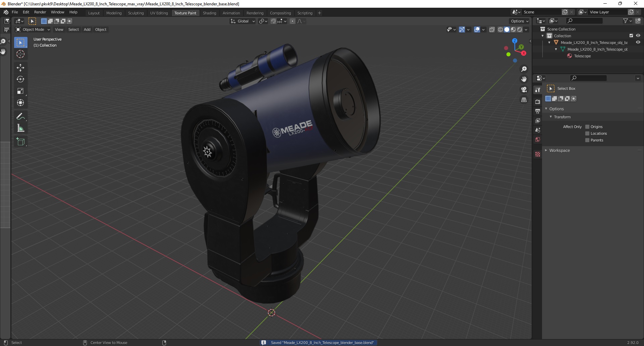
Task: Hide Collection with its eye icon
Action: [x=638, y=36]
